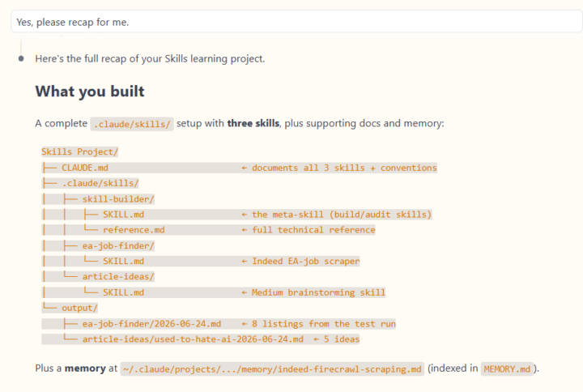Click the output/ folder in the tree
Viewport: 583px width, 392px height.
[x=79, y=308]
